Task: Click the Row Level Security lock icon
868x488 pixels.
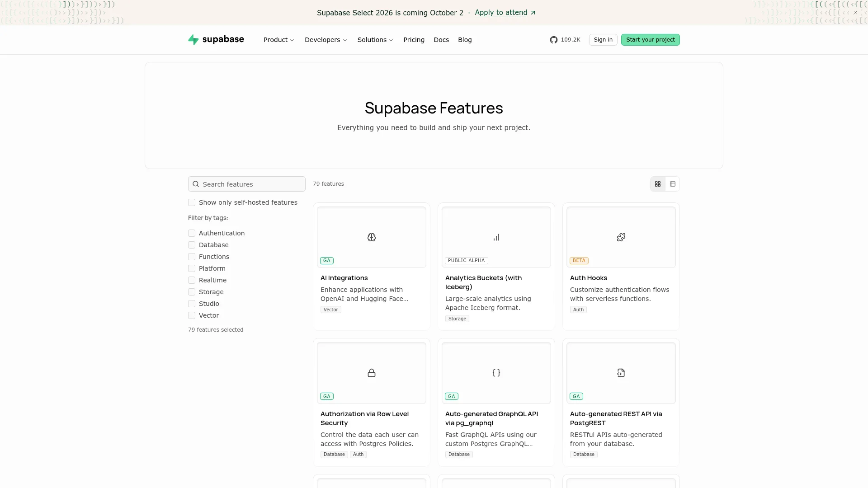Action: [372, 373]
